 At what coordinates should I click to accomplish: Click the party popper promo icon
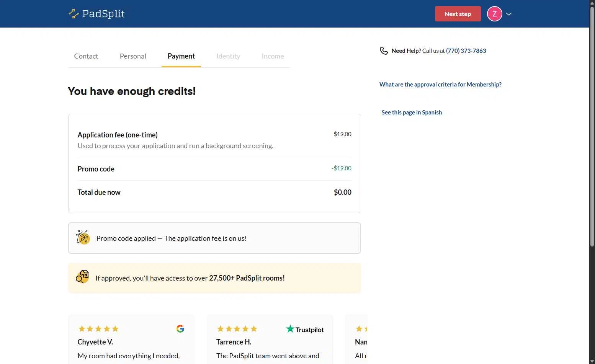pos(83,238)
